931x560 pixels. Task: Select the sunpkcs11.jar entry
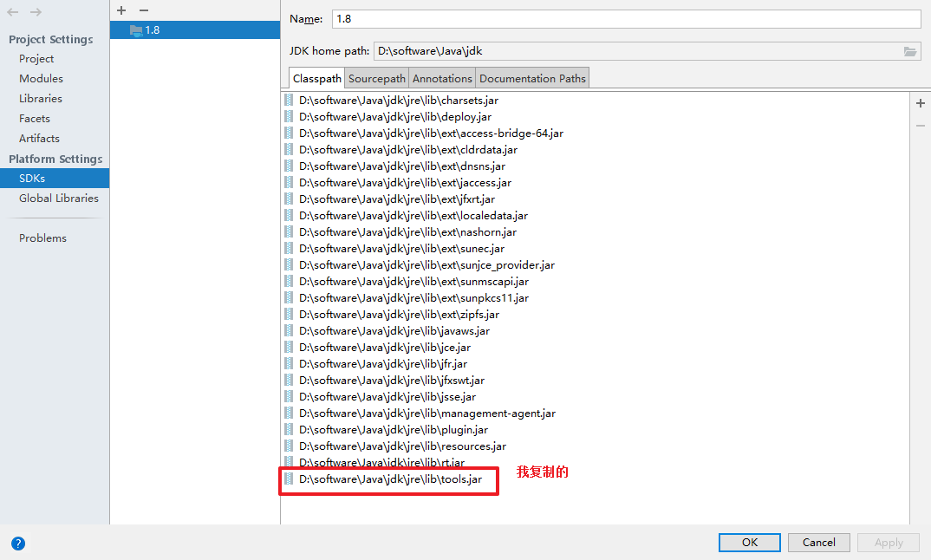[413, 298]
